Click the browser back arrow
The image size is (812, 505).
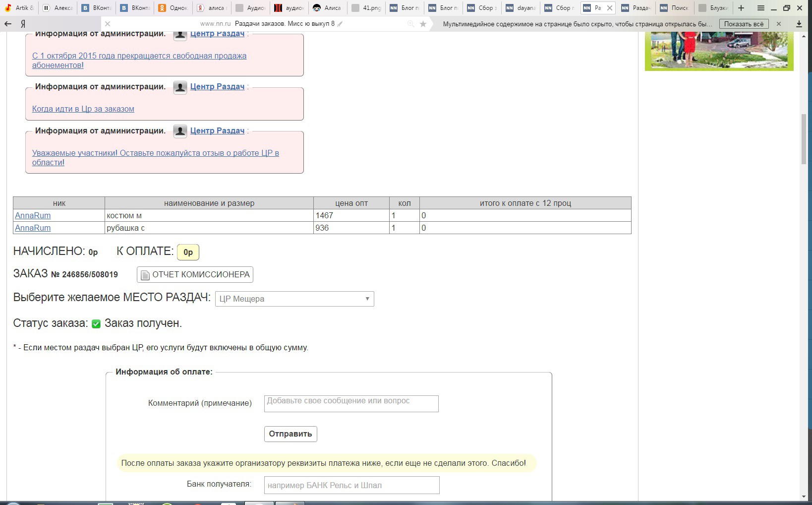pos(8,24)
